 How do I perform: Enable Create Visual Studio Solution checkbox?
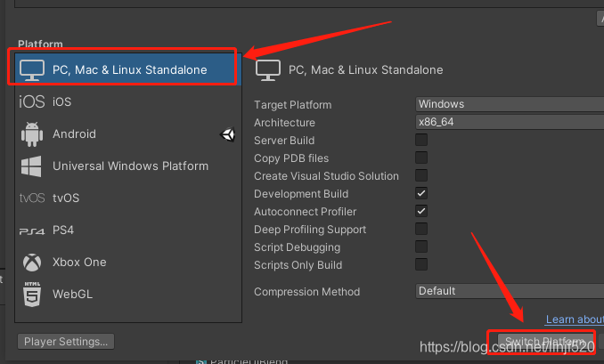(x=421, y=175)
